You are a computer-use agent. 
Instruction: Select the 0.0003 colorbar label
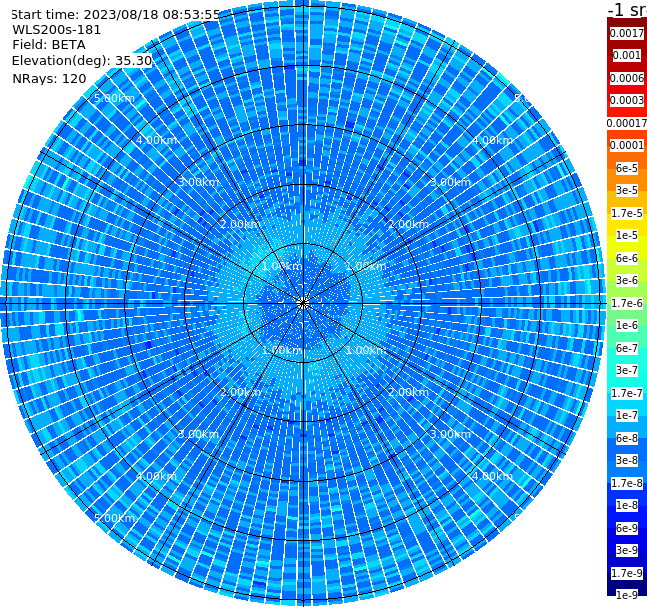click(x=627, y=100)
